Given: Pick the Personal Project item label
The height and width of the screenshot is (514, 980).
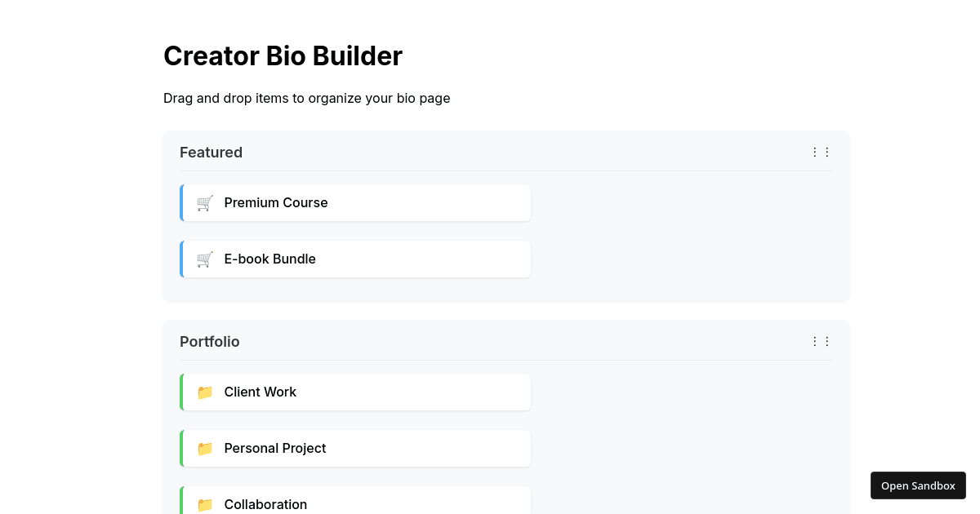Looking at the screenshot, I should click(x=275, y=449).
